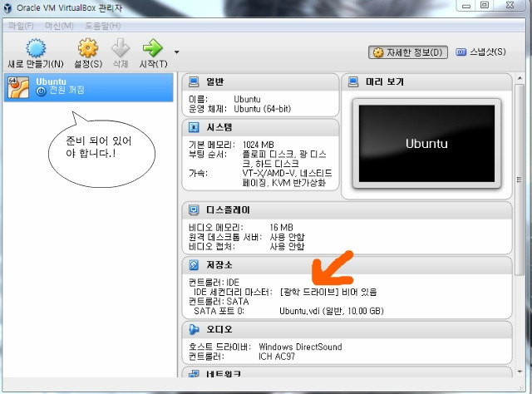Click the 오디오 section speaker icon

(x=194, y=329)
